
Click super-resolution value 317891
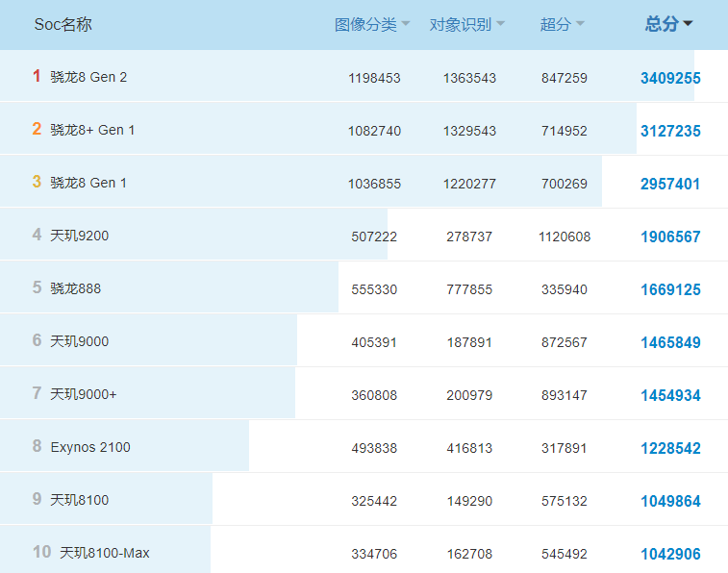coord(565,448)
